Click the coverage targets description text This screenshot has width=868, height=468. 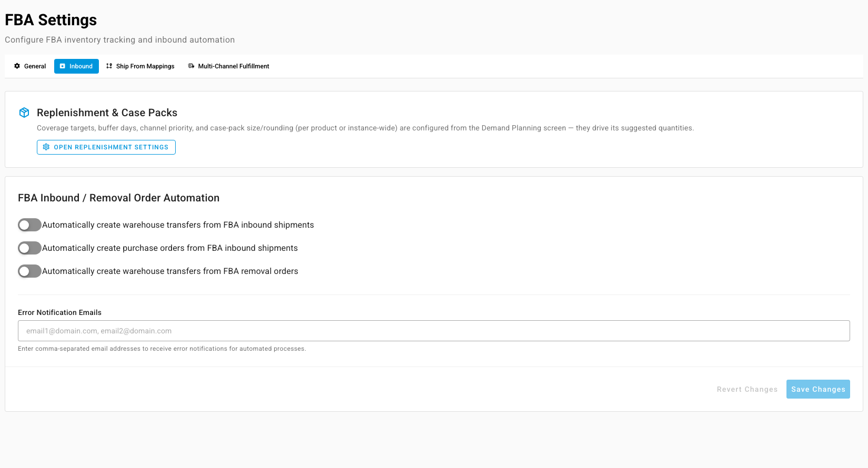click(366, 128)
